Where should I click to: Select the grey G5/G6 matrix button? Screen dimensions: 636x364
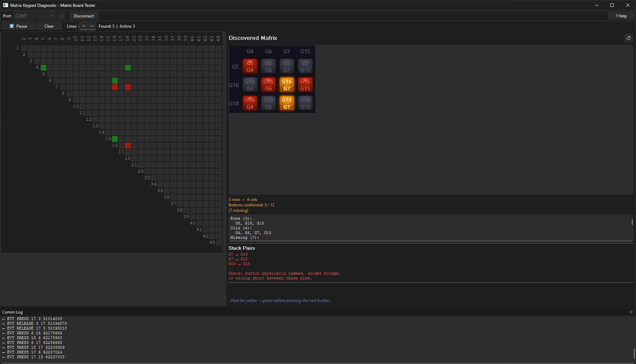(x=268, y=67)
